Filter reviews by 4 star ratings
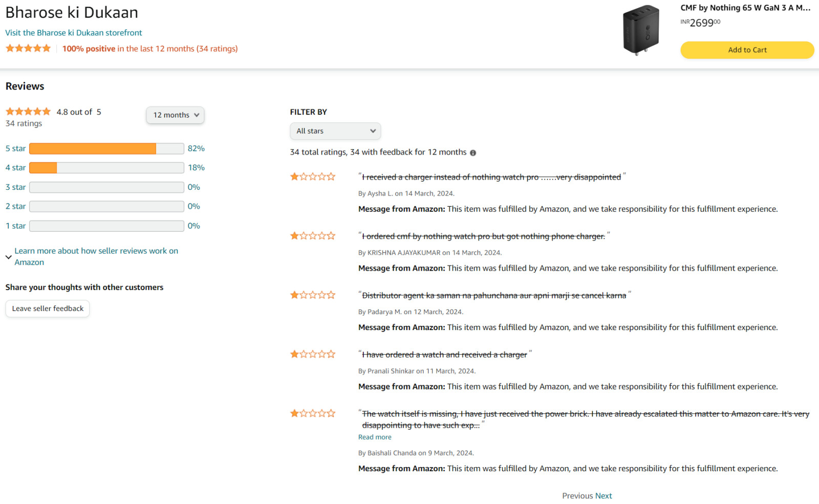The height and width of the screenshot is (504, 819). click(15, 168)
